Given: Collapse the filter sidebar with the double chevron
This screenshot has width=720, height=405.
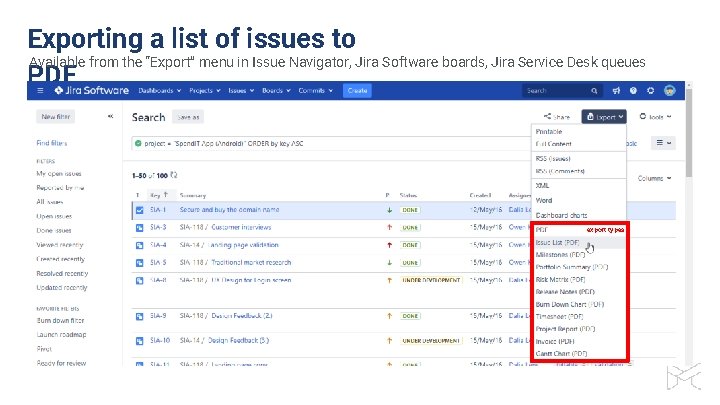Looking at the screenshot, I should pos(110,116).
